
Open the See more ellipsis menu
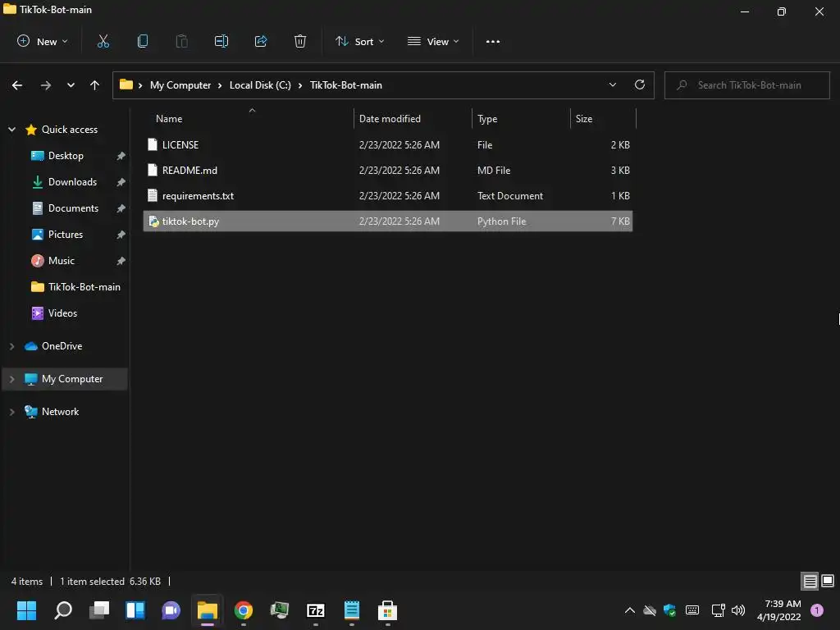(x=493, y=41)
